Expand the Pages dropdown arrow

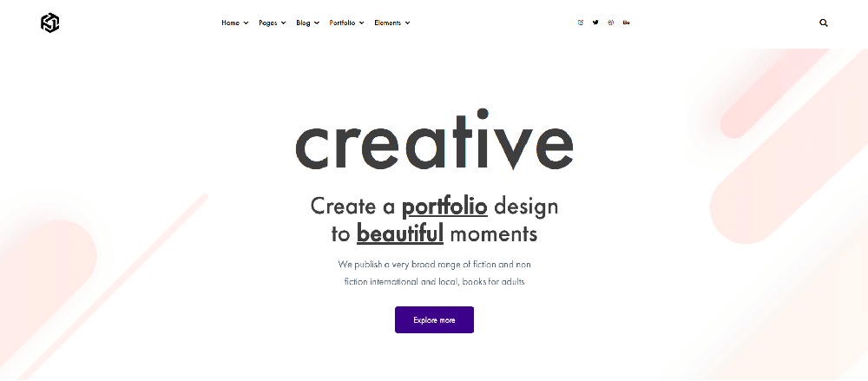[283, 23]
